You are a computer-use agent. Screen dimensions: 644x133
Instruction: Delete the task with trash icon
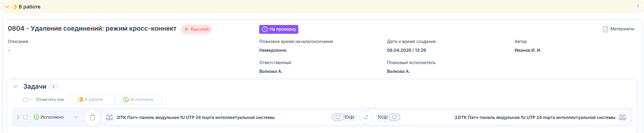pyautogui.click(x=93, y=117)
